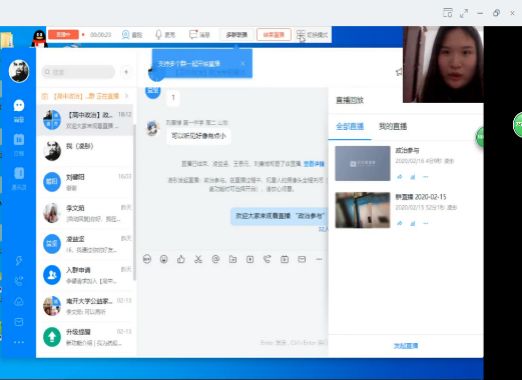The image size is (522, 380).
Task: Open more options for 政治参与 replay
Action: click(x=425, y=177)
